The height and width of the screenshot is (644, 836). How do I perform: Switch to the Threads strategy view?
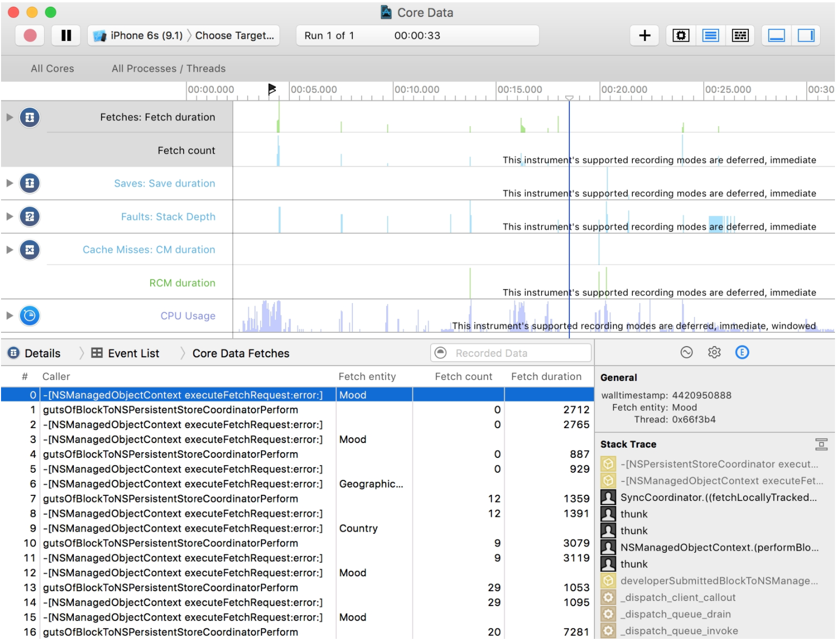point(740,35)
